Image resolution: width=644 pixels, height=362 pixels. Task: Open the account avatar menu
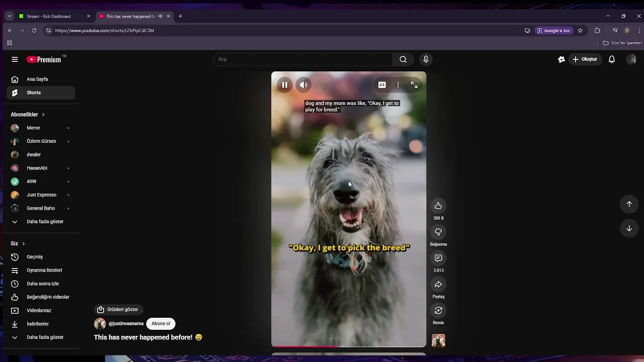[631, 59]
